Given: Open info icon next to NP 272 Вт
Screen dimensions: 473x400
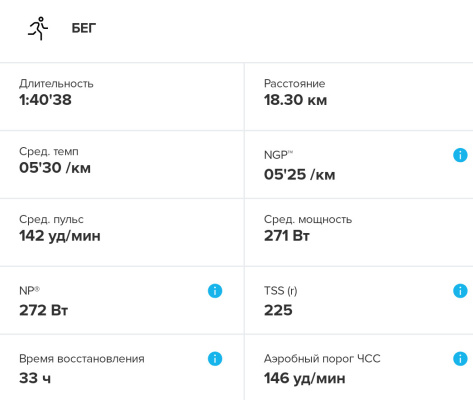Looking at the screenshot, I should pyautogui.click(x=215, y=291).
